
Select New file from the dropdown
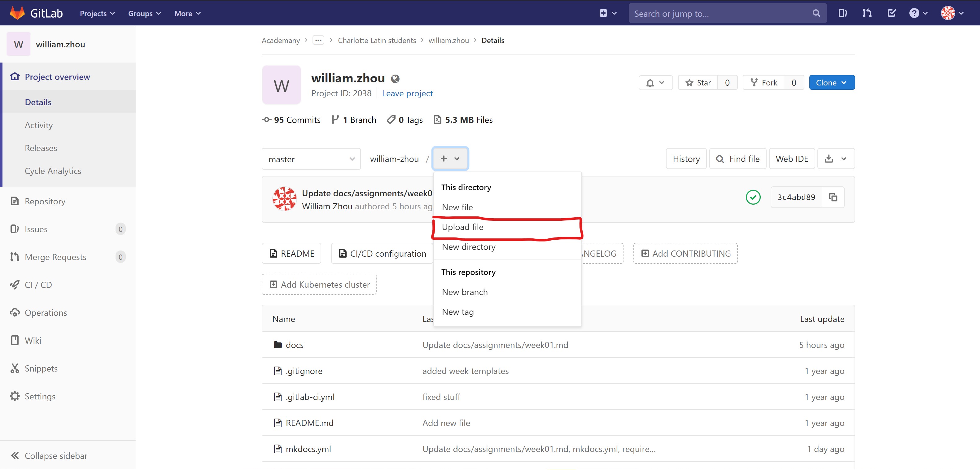507,207
